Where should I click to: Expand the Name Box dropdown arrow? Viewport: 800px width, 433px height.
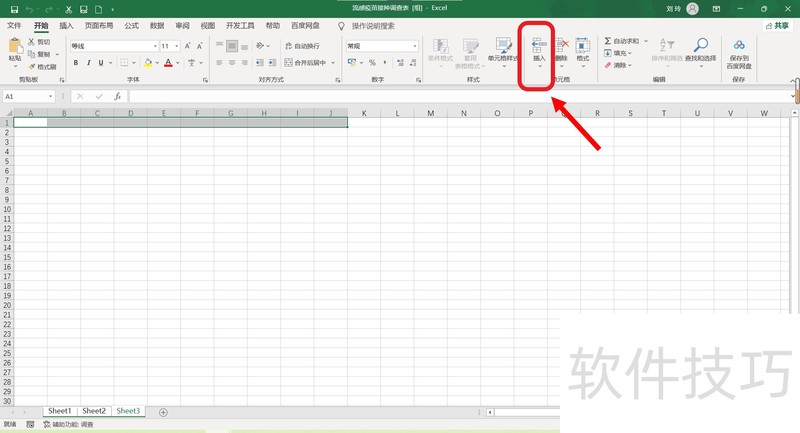(x=65, y=97)
